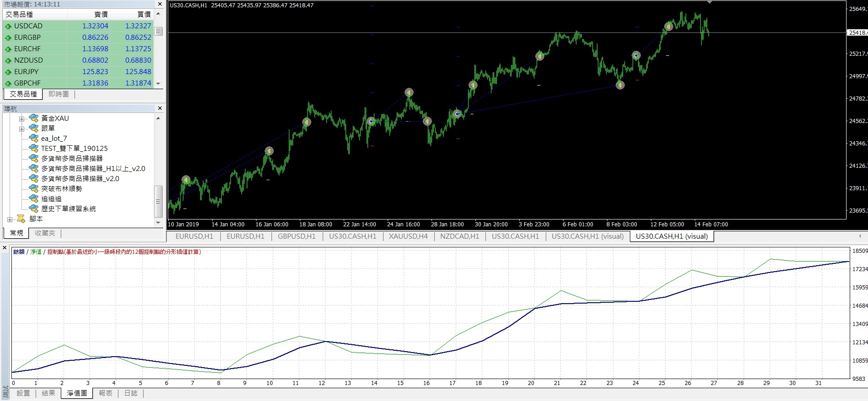Click the icon beside 多貨幣多商品掃描器_v2.0
868x401 pixels.
click(x=33, y=178)
